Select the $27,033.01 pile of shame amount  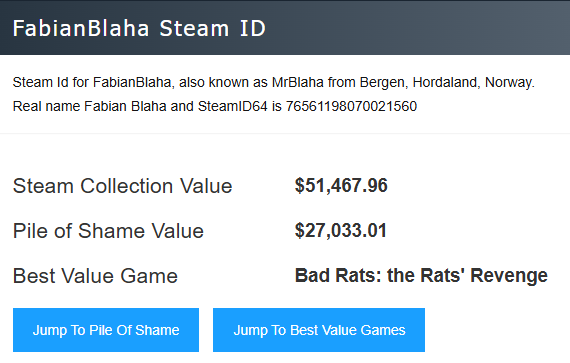coord(341,230)
